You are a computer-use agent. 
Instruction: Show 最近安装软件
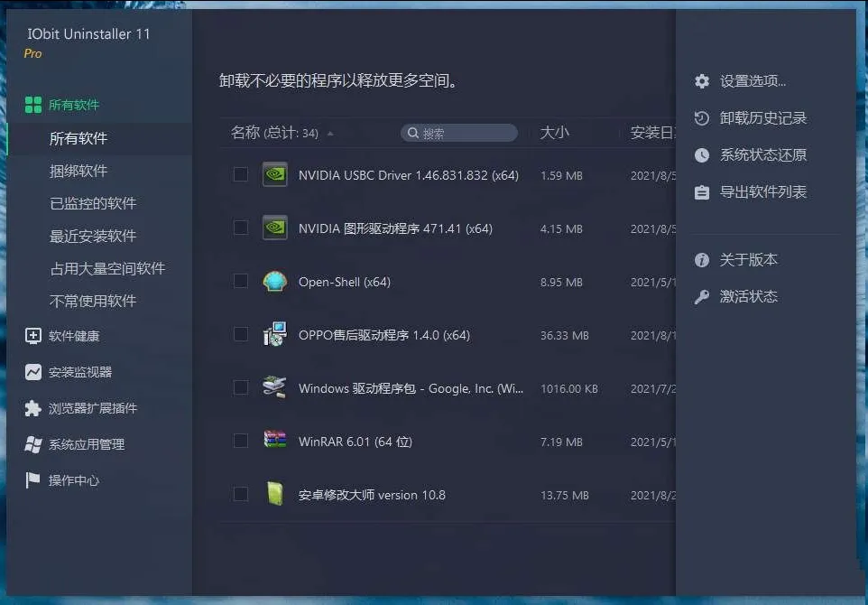[93, 236]
